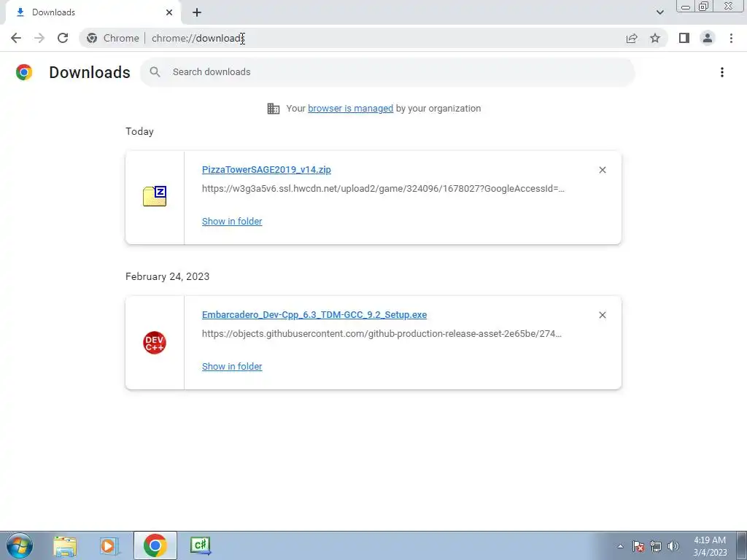Click the Dev-C++ file icon
The height and width of the screenshot is (560, 747).
pos(155,343)
